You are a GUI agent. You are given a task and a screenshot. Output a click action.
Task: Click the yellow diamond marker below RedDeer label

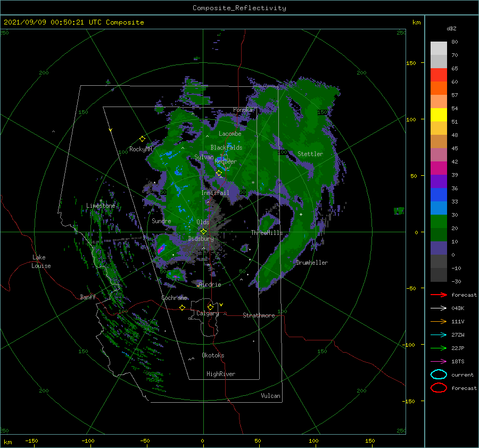pos(219,173)
